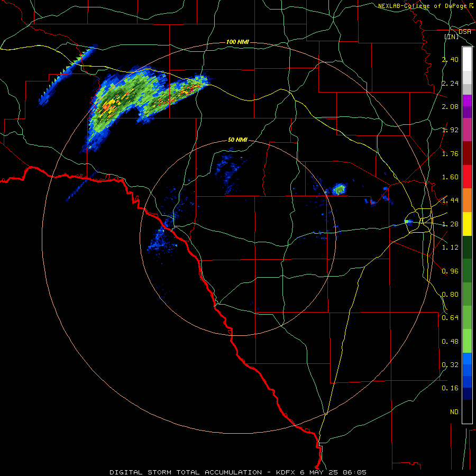Pick the dark red swatch beside 1.76

click(x=467, y=153)
